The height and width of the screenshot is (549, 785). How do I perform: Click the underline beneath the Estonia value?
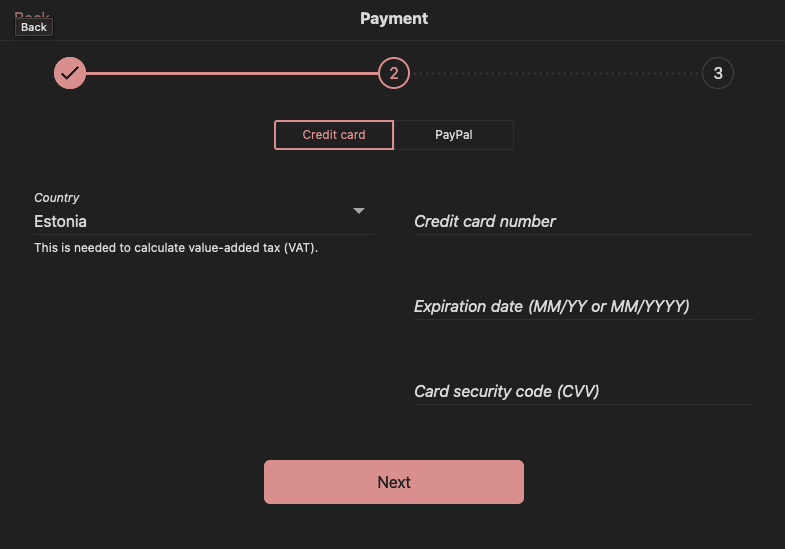[204, 234]
